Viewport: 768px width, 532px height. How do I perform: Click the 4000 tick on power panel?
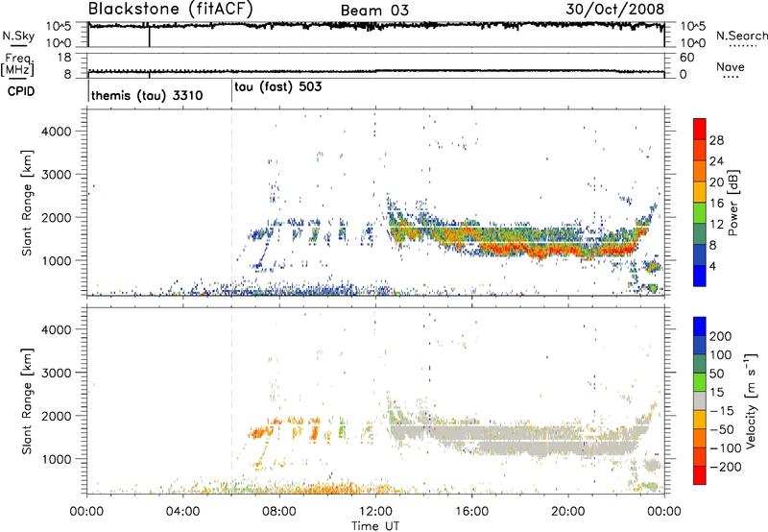click(x=57, y=132)
